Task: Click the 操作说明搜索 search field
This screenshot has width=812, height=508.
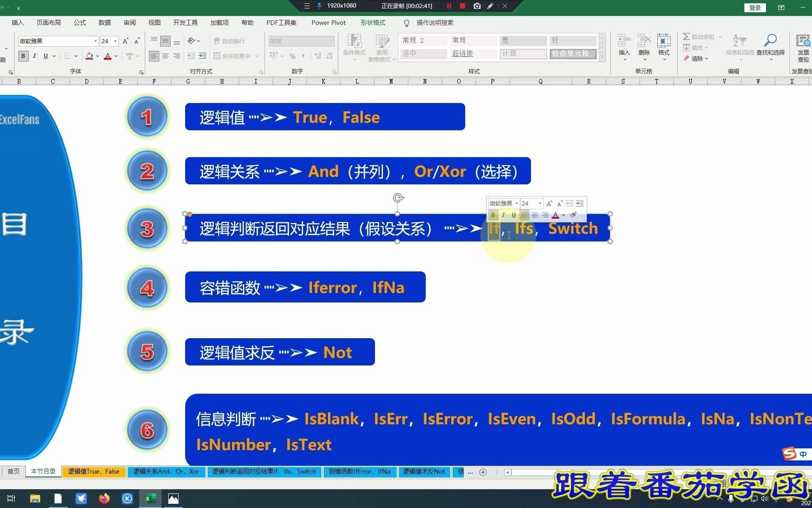Action: [x=435, y=23]
